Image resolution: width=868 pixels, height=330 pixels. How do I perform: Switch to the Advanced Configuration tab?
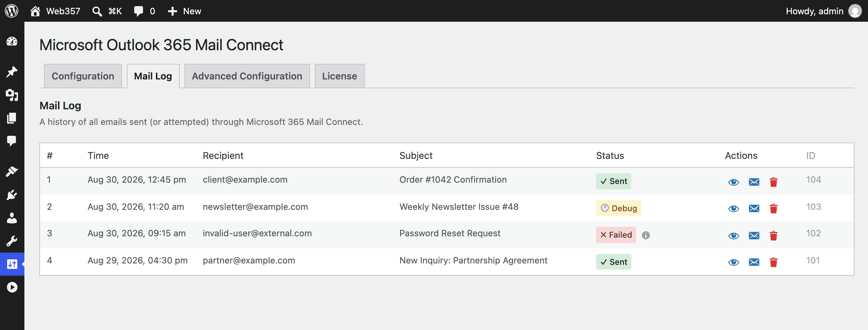pyautogui.click(x=247, y=76)
